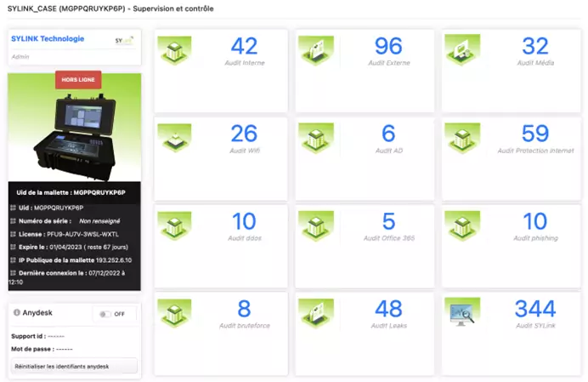Click the SYLink logo in the profile card

123,40
